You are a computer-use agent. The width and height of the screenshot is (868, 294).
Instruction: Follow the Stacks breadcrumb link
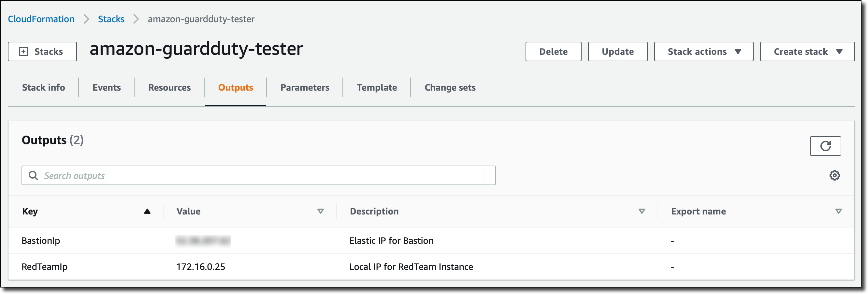pos(111,19)
